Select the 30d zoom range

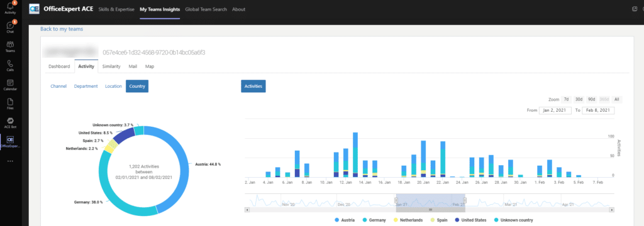tap(579, 100)
